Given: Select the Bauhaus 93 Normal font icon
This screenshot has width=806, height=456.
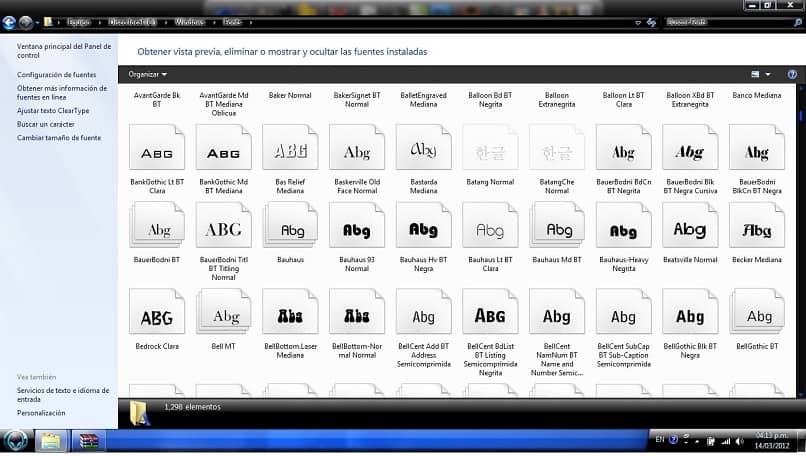Looking at the screenshot, I should tap(357, 225).
